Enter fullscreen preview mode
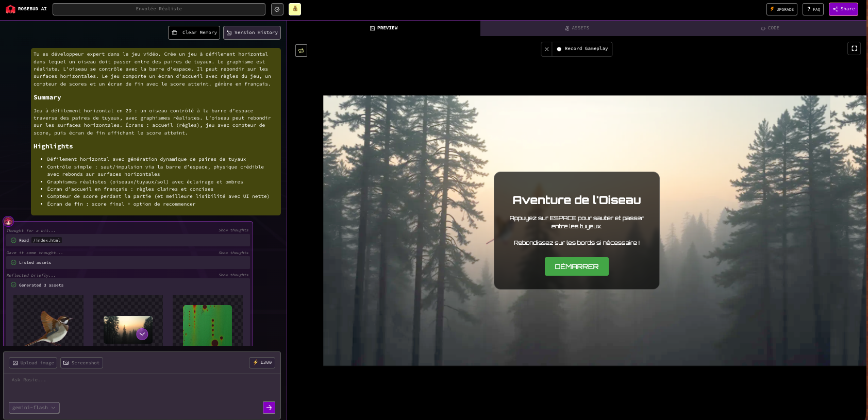Image resolution: width=868 pixels, height=420 pixels. pyautogui.click(x=854, y=48)
